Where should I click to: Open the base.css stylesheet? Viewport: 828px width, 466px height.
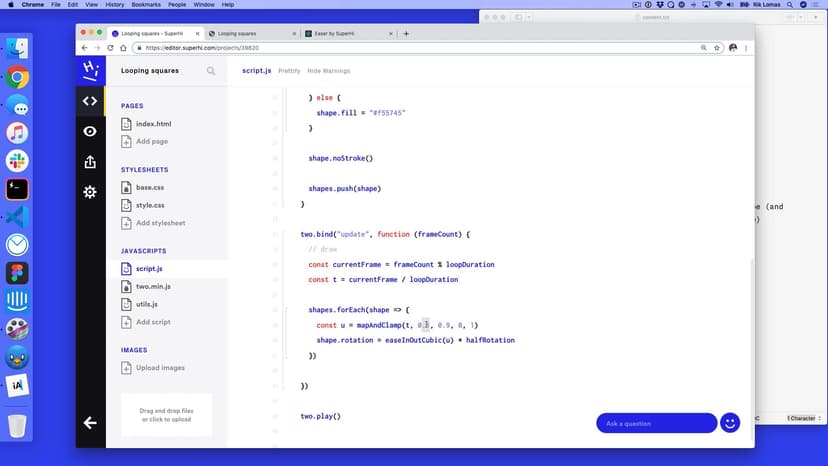coord(150,188)
